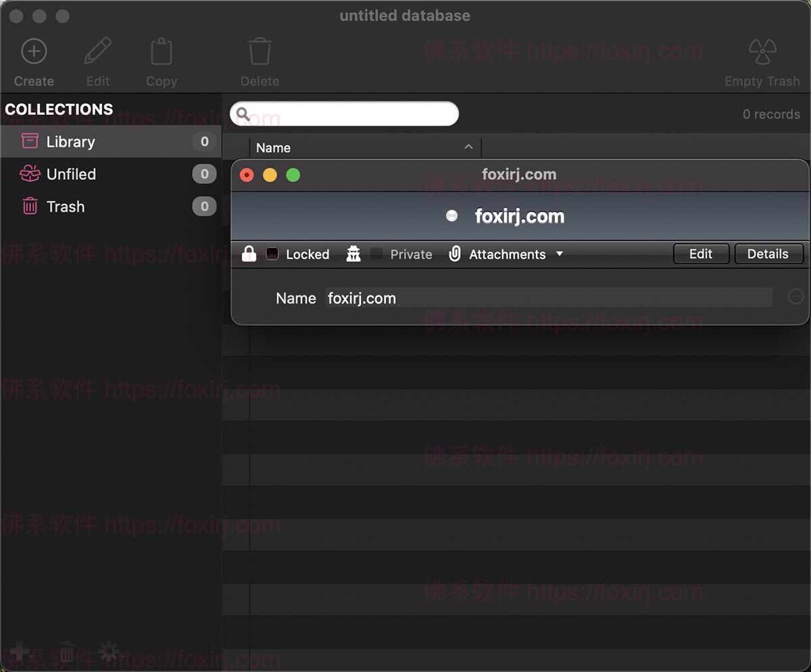This screenshot has width=811, height=672.
Task: Click the Delete trash icon in toolbar
Action: pyautogui.click(x=260, y=51)
